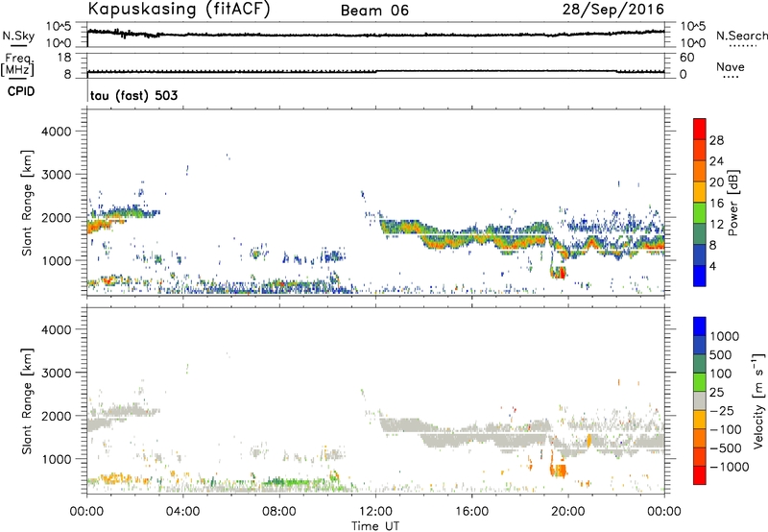Click the '28' tick on the Power colorbar
768x532 pixels.
(x=716, y=140)
